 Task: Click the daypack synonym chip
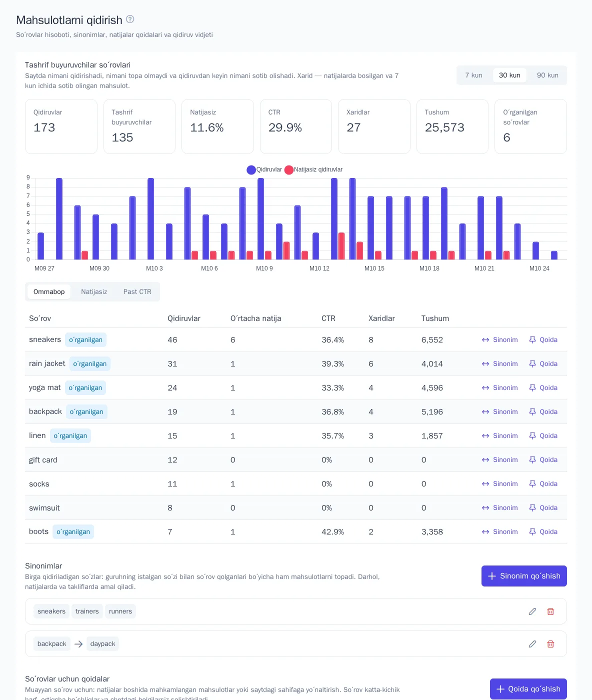click(x=102, y=644)
